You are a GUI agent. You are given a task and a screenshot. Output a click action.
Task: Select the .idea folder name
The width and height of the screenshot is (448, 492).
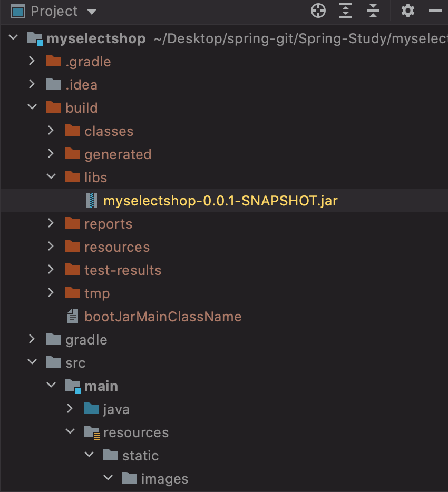pos(81,85)
